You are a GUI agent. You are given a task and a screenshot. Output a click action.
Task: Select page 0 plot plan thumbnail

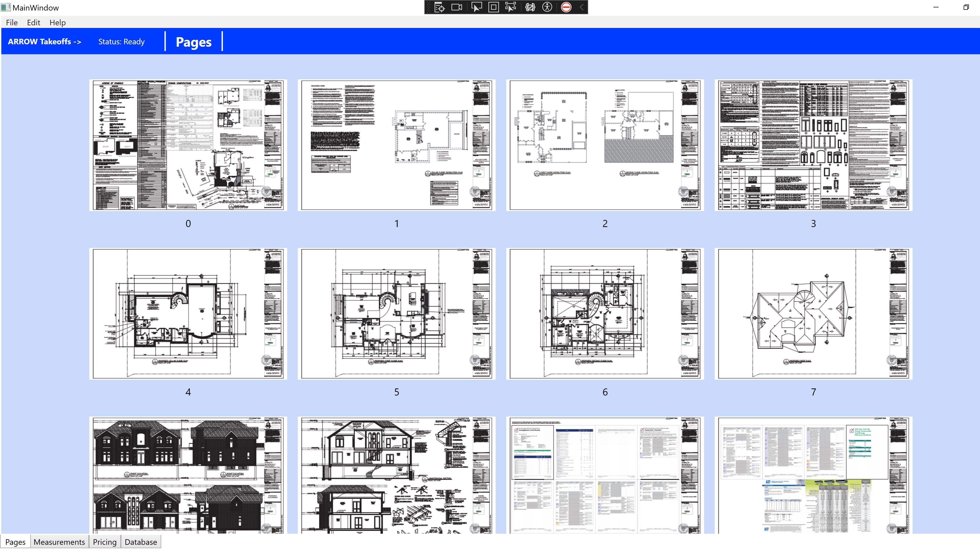tap(188, 145)
